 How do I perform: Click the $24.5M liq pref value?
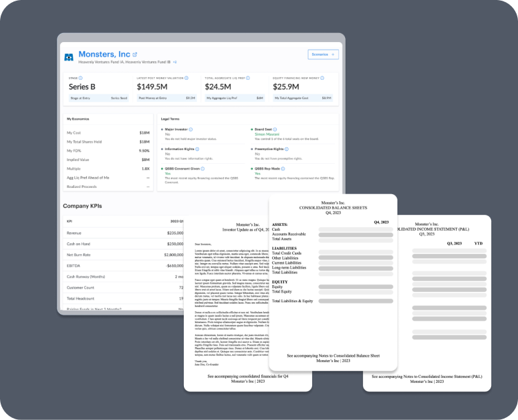tap(218, 87)
